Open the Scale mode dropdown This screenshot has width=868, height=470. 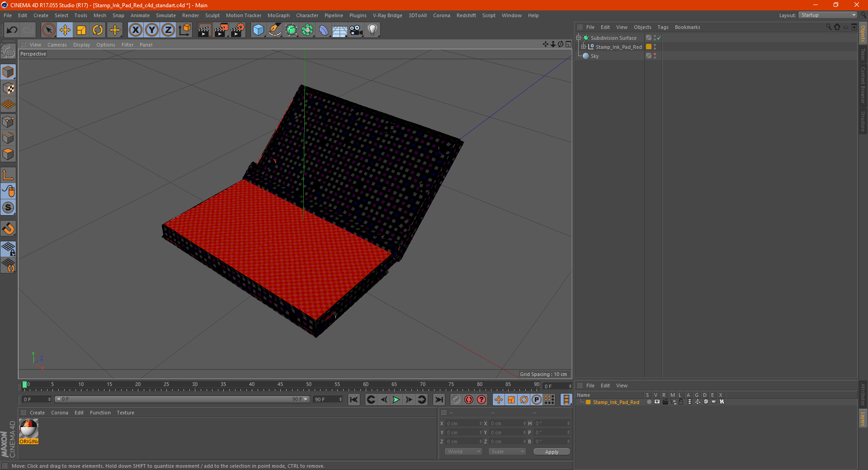[507, 451]
